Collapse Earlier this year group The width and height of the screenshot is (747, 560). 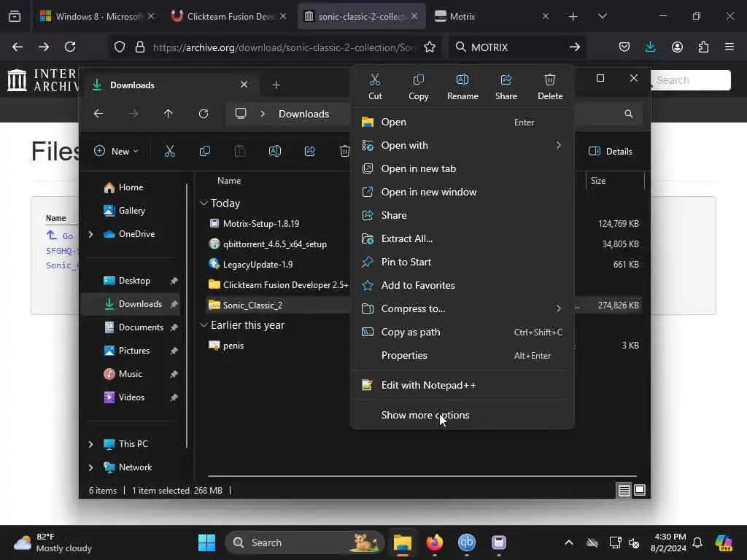[x=204, y=324]
